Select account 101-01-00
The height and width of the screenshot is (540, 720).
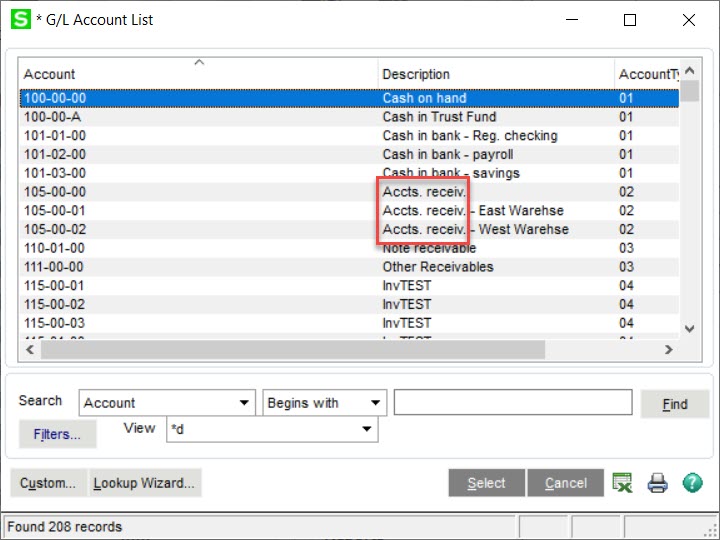coord(349,135)
